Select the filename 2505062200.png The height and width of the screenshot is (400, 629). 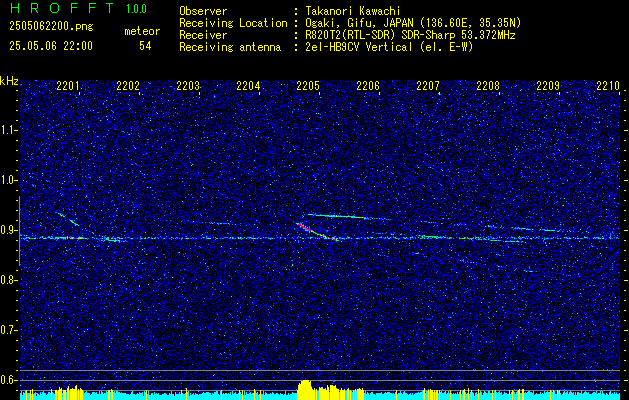coord(51,27)
